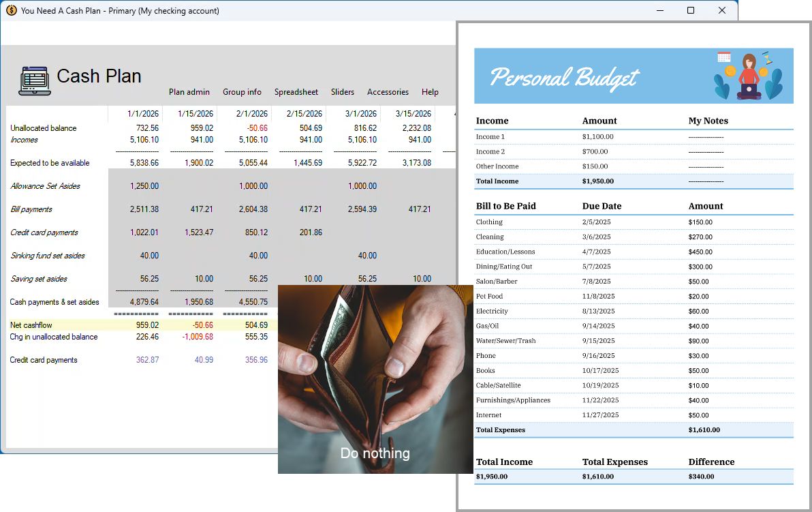The width and height of the screenshot is (812, 512).
Task: Click the blue leaf graphic in the banner
Action: click(721, 87)
